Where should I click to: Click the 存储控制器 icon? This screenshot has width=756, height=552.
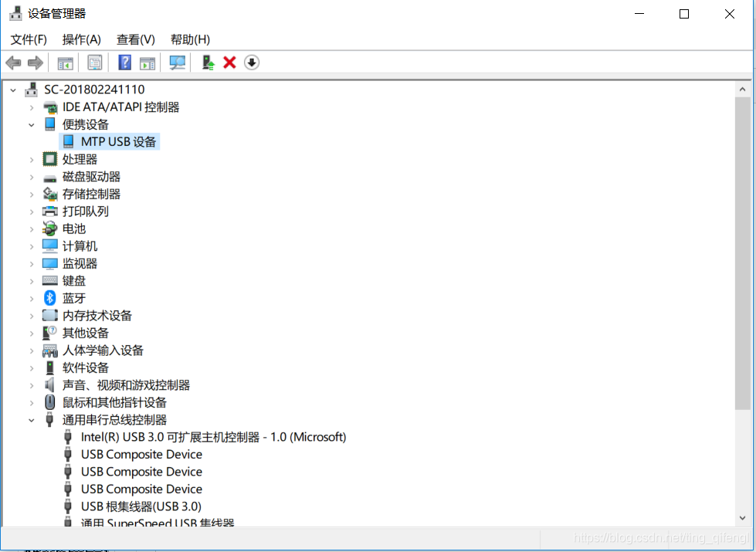coord(50,194)
